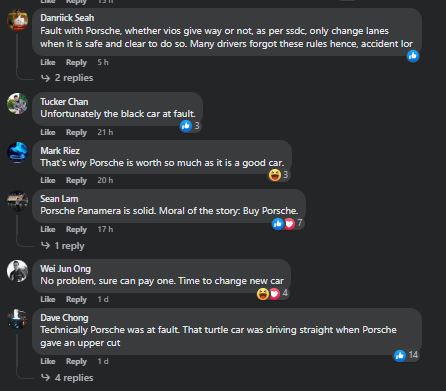
Task: Expand 2 replies under Danriick Seah's comment
Action: coord(67,78)
